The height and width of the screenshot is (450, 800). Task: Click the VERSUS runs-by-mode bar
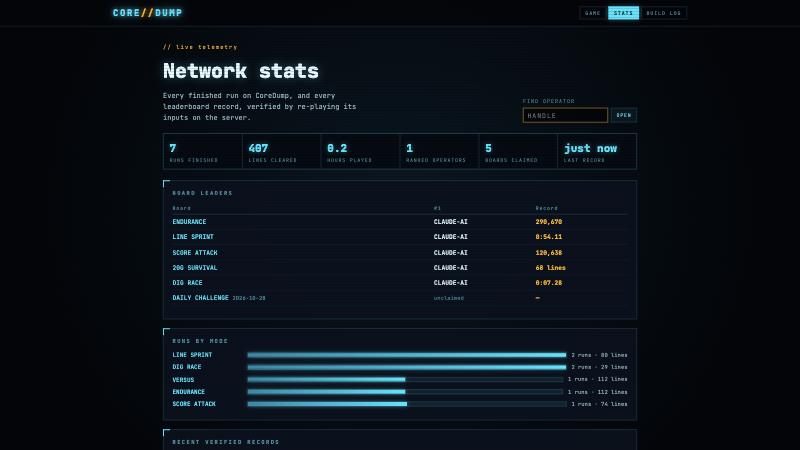tap(406, 380)
